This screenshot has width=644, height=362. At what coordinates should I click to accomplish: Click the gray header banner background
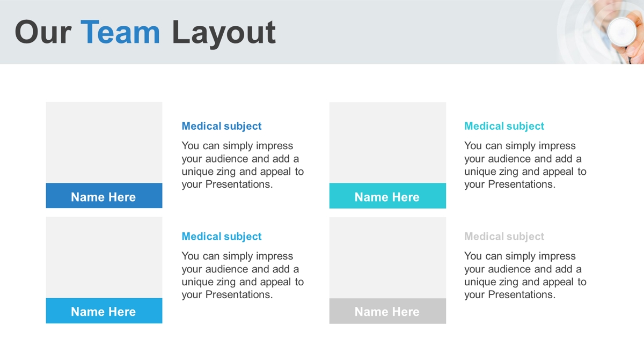click(419, 32)
